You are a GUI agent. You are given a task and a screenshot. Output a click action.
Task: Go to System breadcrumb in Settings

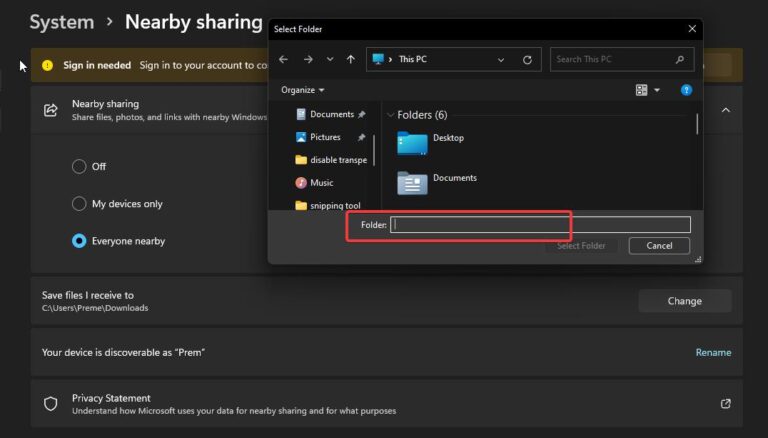tap(62, 22)
